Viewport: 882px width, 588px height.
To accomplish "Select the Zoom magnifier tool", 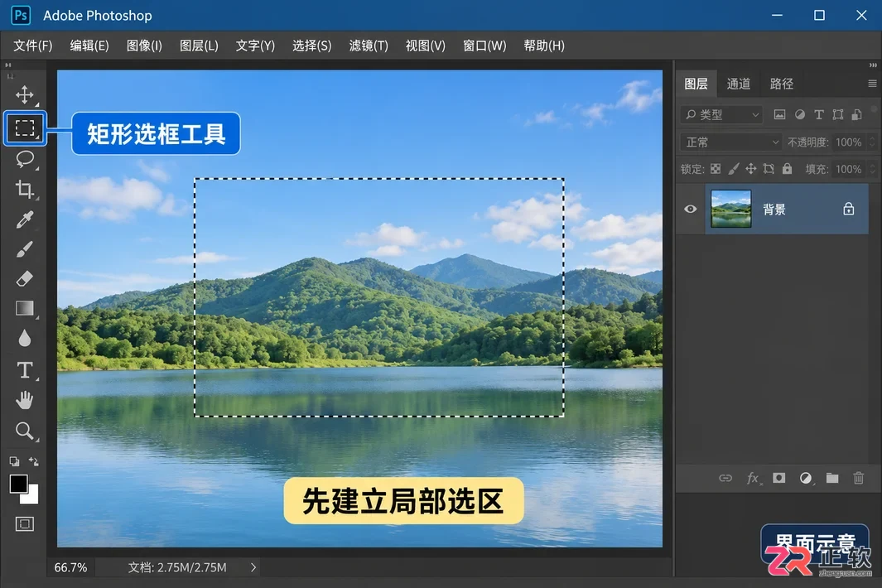I will pyautogui.click(x=24, y=431).
